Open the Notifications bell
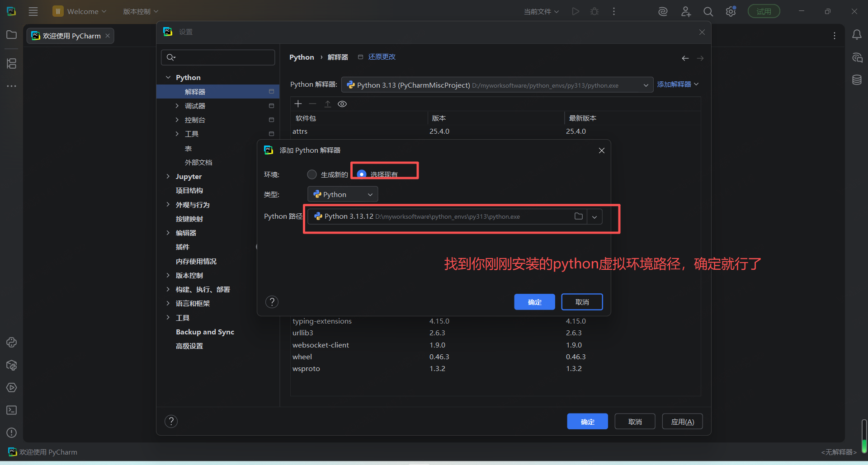 coord(857,35)
